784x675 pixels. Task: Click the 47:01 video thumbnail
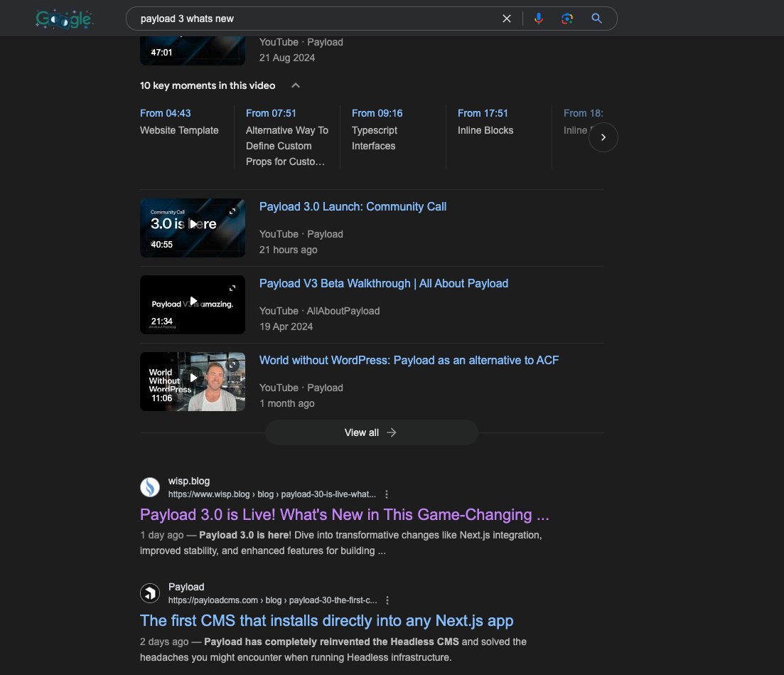193,51
